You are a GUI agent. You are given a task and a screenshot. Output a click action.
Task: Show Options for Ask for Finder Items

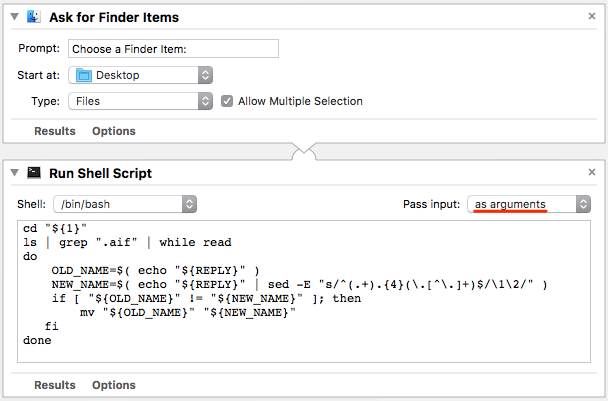coord(113,131)
